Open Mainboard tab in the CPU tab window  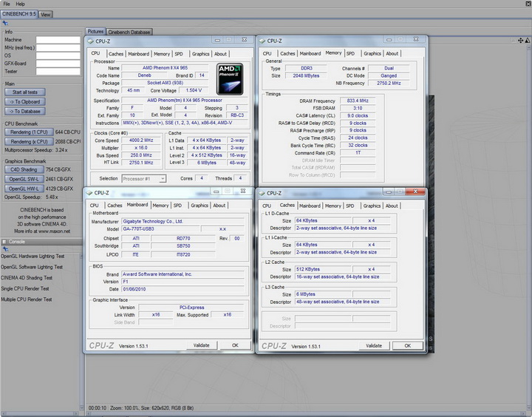[138, 54]
